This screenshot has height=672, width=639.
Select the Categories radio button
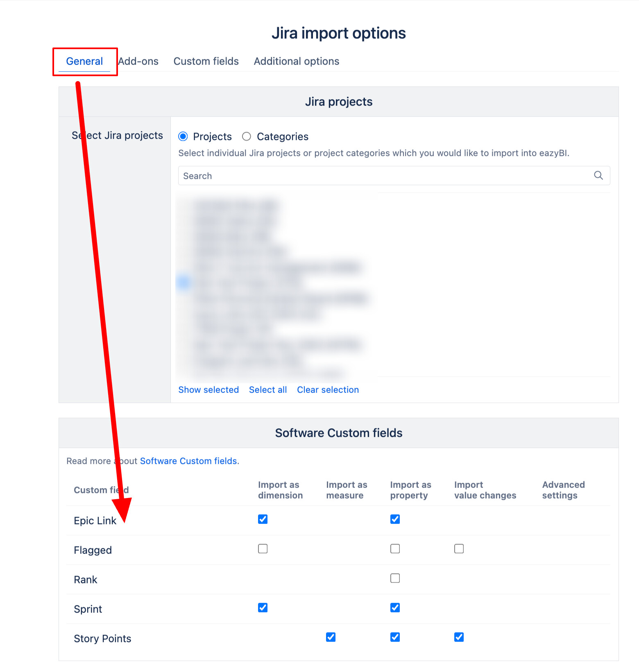[x=247, y=136]
